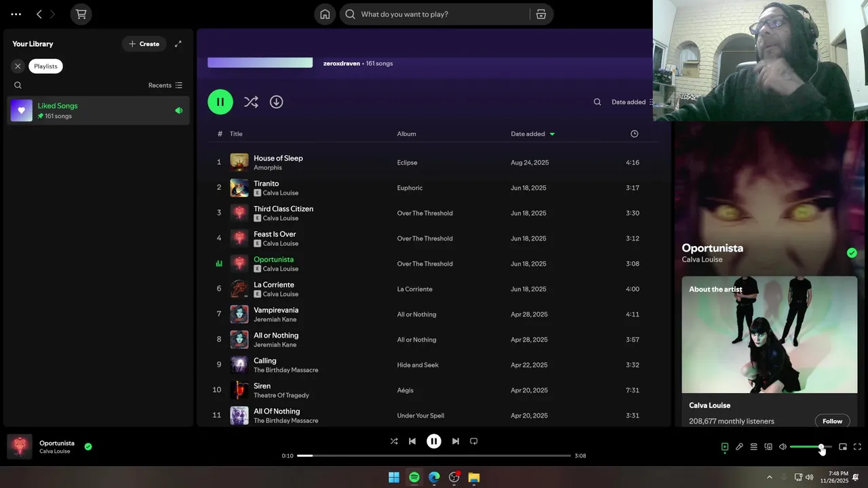Viewport: 868px width, 488px height.
Task: Select the 'Vampirevania' track
Action: point(276,310)
